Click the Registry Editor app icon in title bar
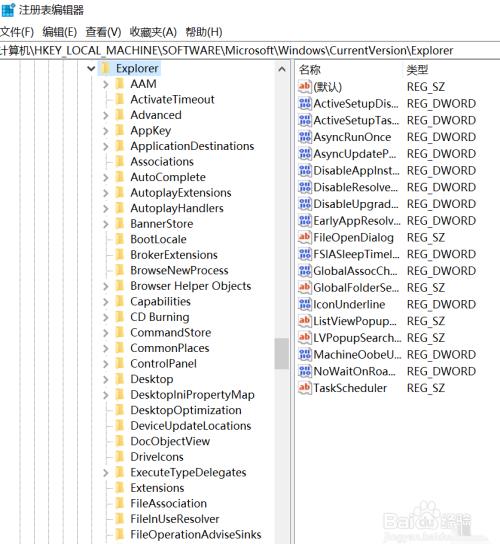Image resolution: width=500 pixels, height=544 pixels. click(x=8, y=10)
